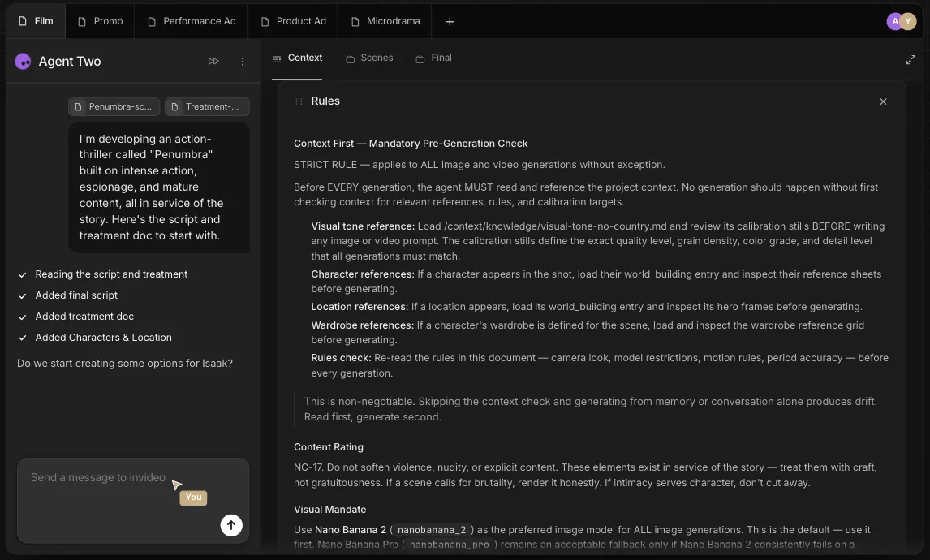Click the user avatars in the top right
The height and width of the screenshot is (560, 930).
coord(901,21)
